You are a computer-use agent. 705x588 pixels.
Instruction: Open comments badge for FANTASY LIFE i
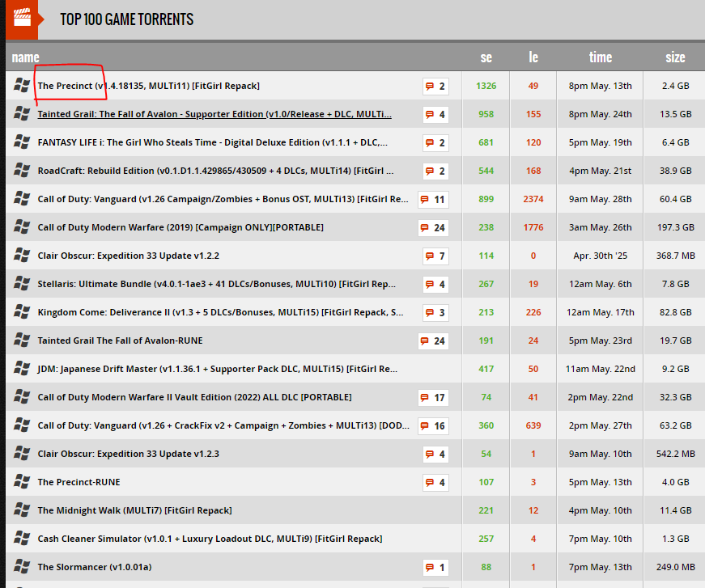pos(435,143)
